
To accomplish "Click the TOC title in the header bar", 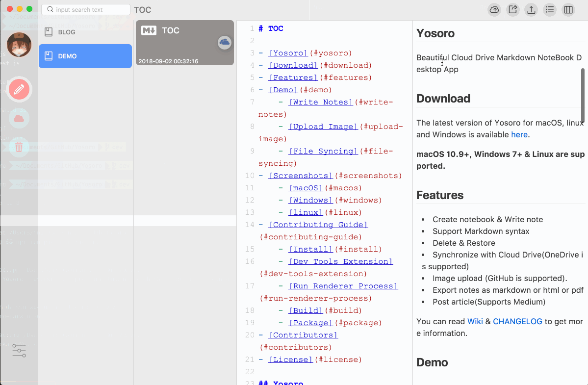I will pos(143,10).
